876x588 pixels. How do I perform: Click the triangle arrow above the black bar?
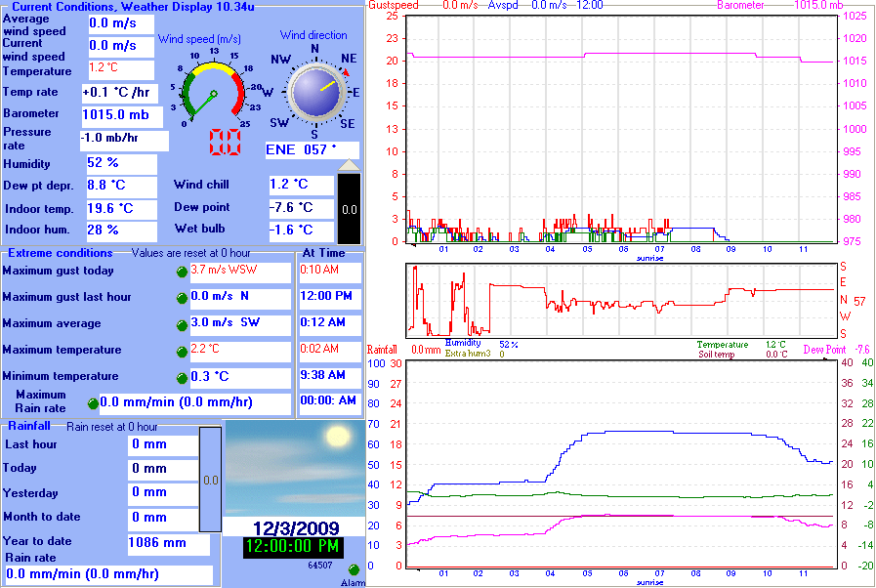[x=349, y=166]
